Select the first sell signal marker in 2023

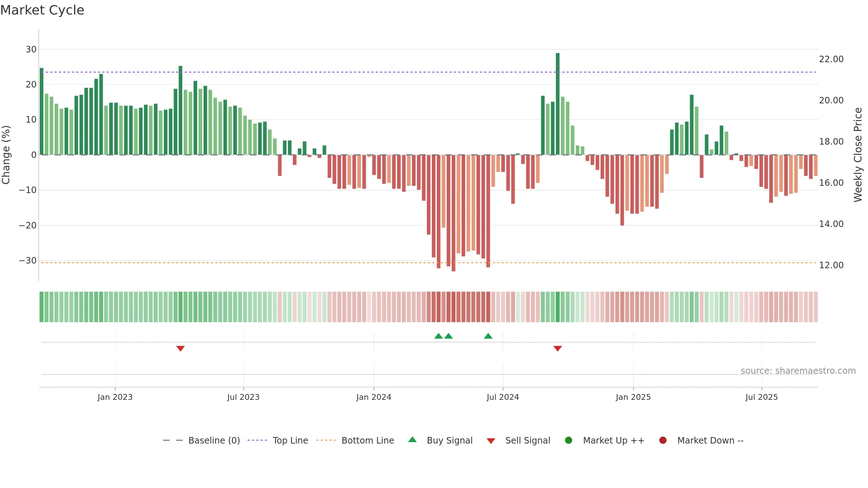point(180,348)
